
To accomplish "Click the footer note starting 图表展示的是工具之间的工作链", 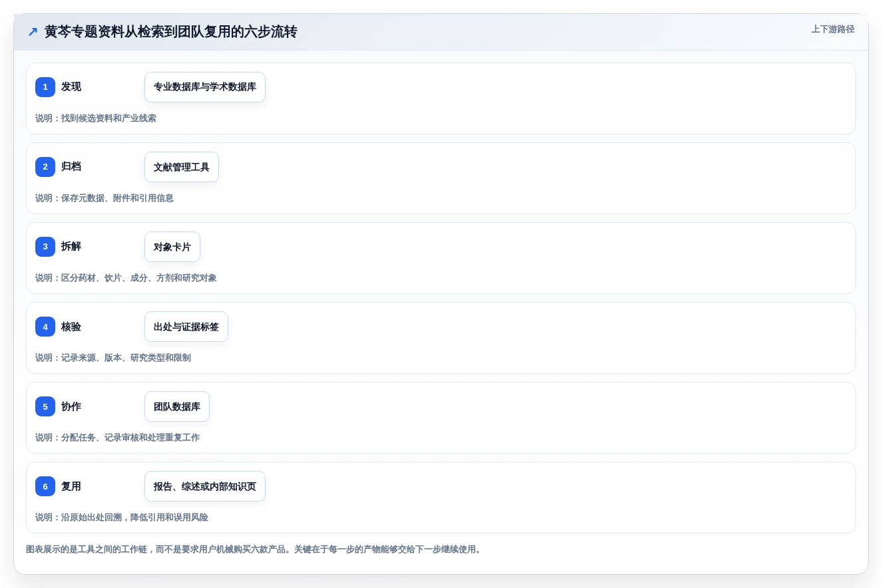I will coord(254,549).
